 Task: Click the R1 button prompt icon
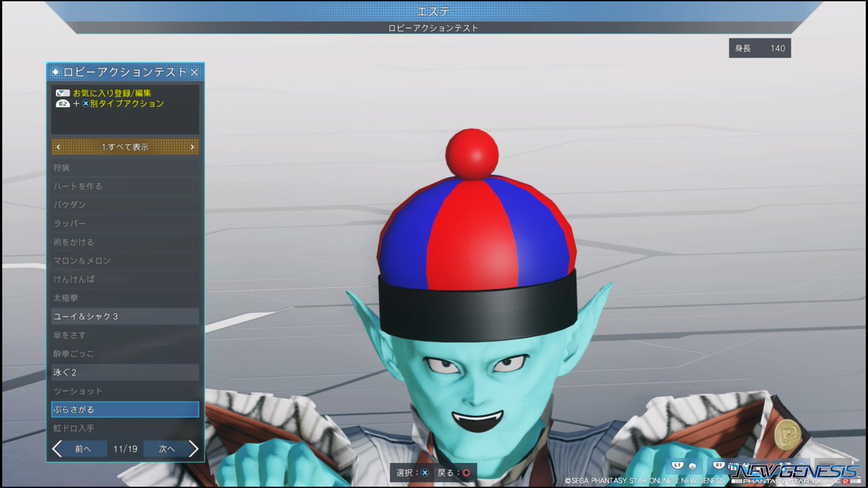pyautogui.click(x=719, y=465)
